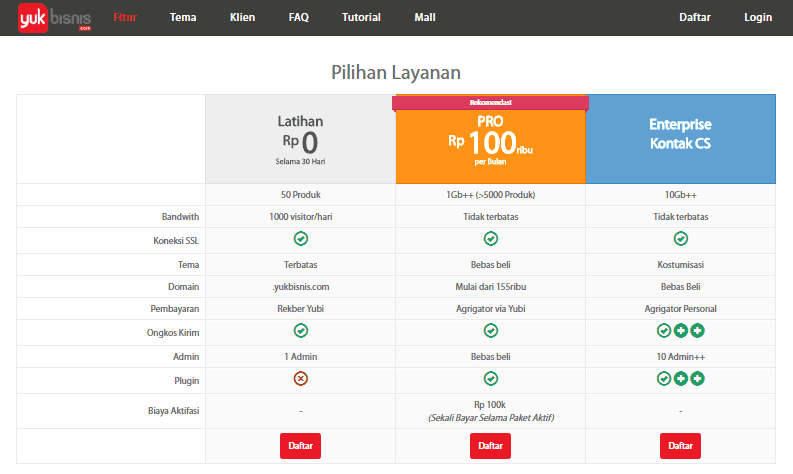Screen dimensions: 793x474
Task: Open the Klien navigation link
Action: pyautogui.click(x=242, y=18)
